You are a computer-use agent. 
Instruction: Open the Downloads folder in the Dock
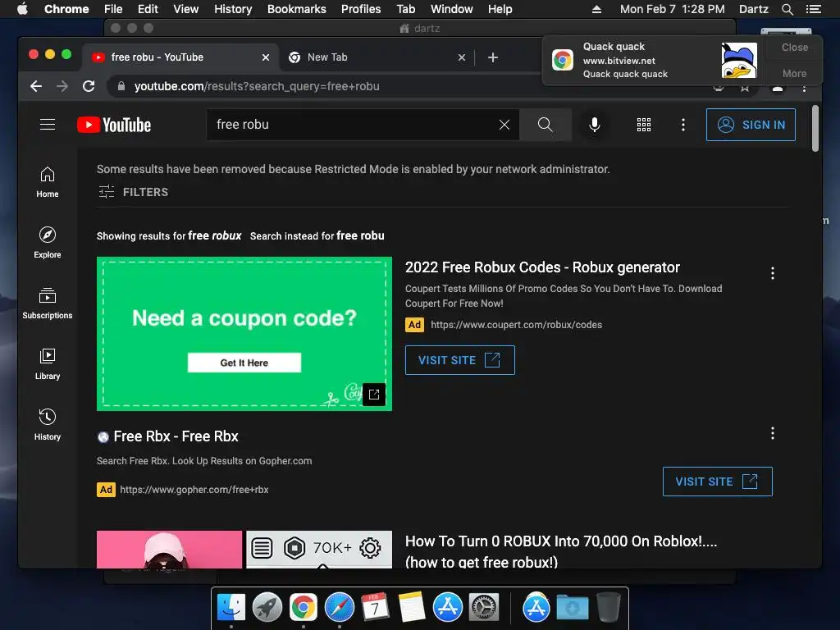coord(572,607)
